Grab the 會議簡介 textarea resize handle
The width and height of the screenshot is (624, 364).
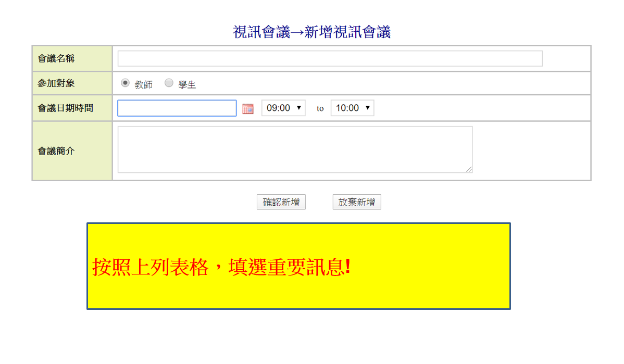pyautogui.click(x=469, y=169)
